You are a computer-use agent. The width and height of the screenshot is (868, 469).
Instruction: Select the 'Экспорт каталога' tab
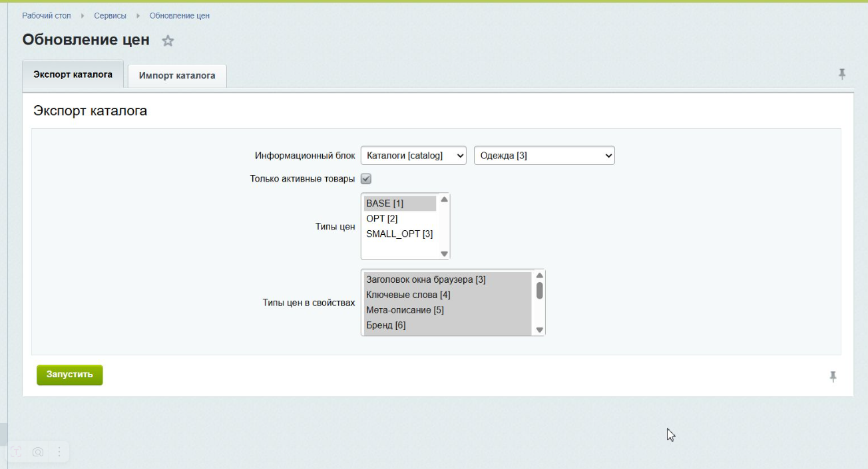pos(73,75)
